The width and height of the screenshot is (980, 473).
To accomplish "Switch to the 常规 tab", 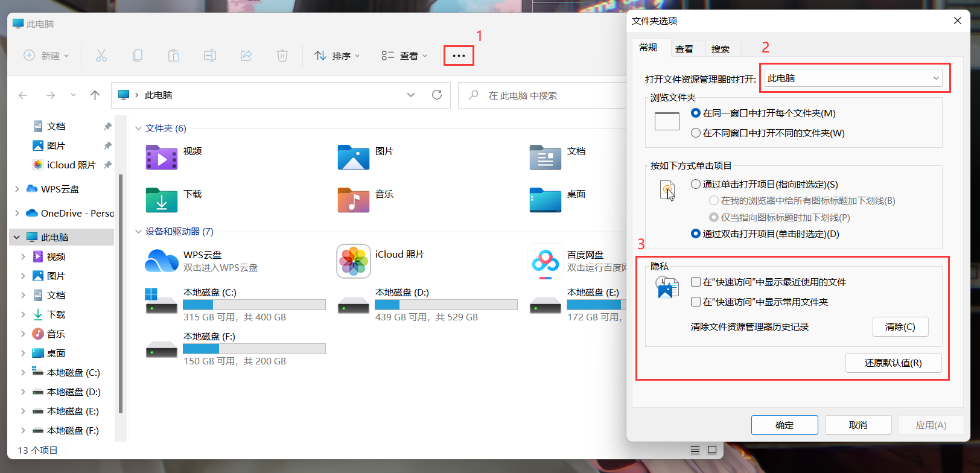I will click(649, 48).
